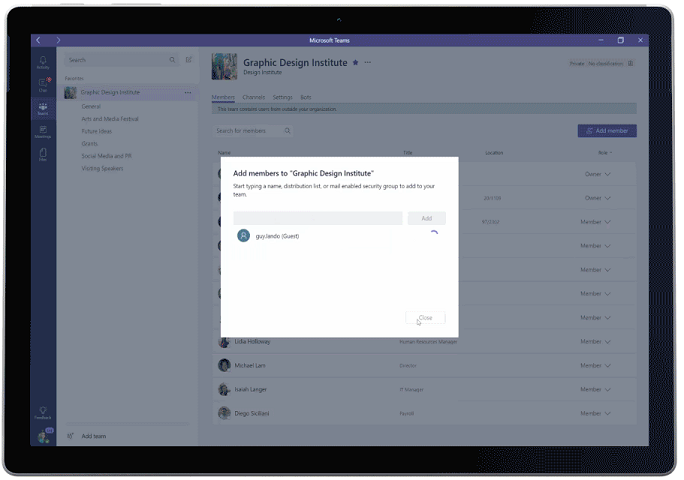
Task: Click the Location column header
Action: 494,153
